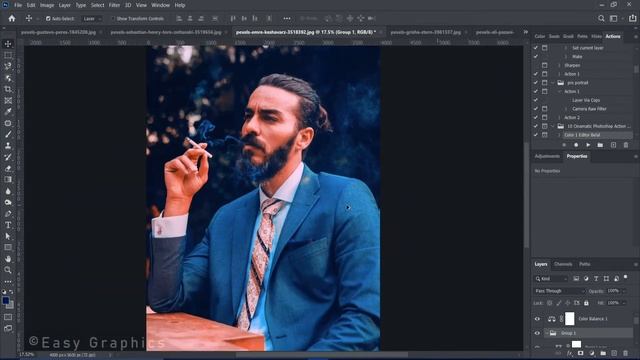Select the Dodge tool
Image resolution: width=640 pixels, height=360 pixels.
point(8,202)
